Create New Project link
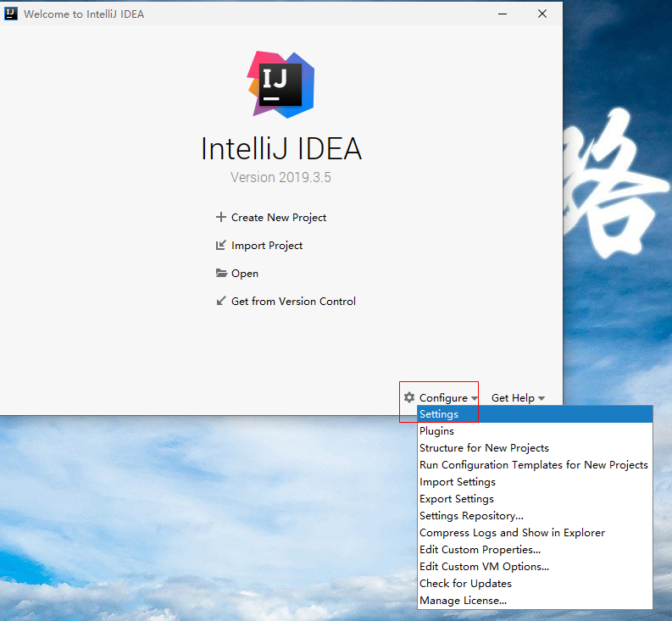 click(x=279, y=217)
